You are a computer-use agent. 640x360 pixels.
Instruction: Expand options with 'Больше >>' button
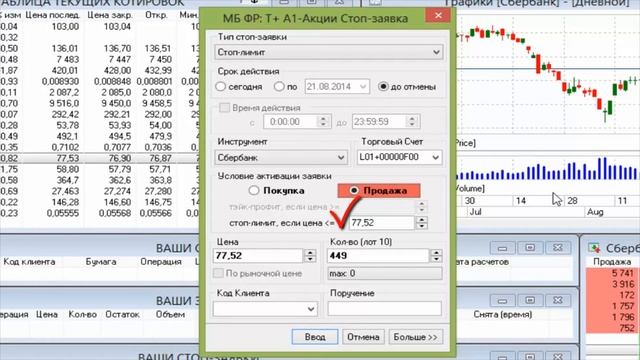point(416,337)
